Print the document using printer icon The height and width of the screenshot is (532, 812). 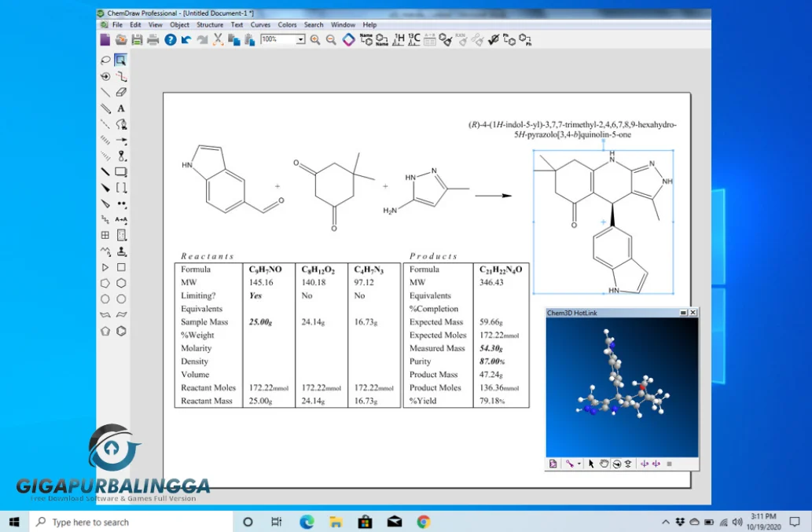152,39
